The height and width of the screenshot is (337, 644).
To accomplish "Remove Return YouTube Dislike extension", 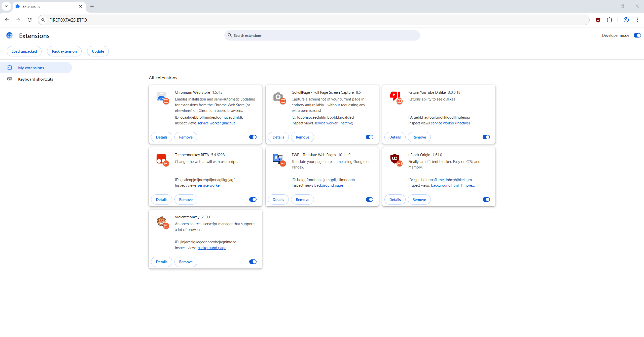I will click(x=419, y=137).
